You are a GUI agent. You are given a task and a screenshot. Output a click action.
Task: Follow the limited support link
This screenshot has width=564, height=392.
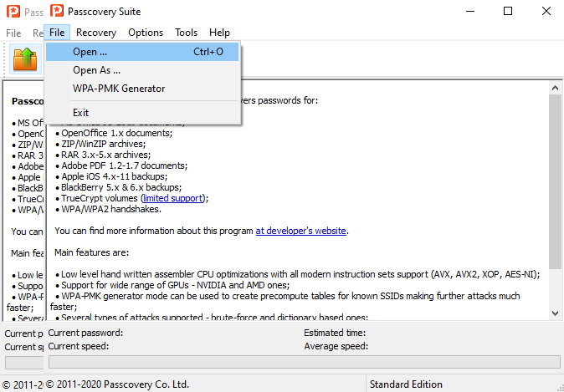(173, 198)
